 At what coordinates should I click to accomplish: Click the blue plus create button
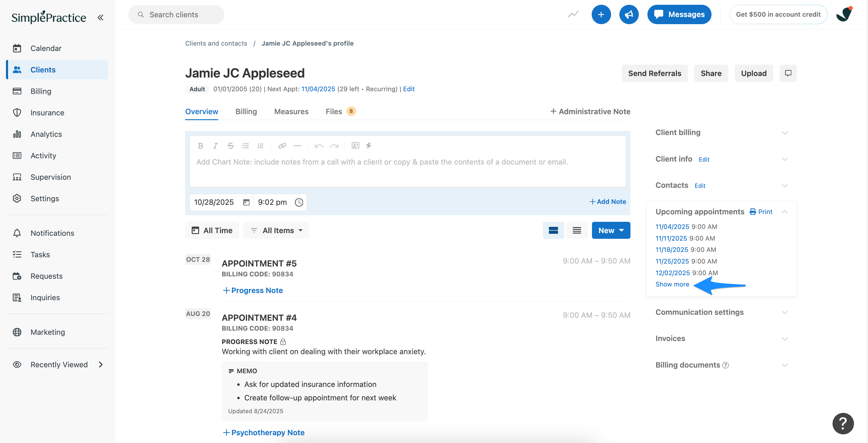pos(601,15)
